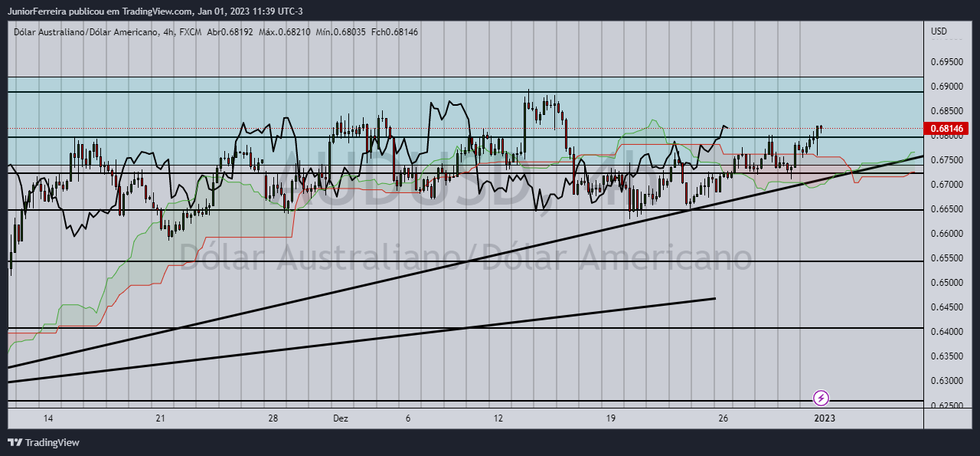Click the purple lightning idea marker on chart
The height and width of the screenshot is (456, 980).
820,397
